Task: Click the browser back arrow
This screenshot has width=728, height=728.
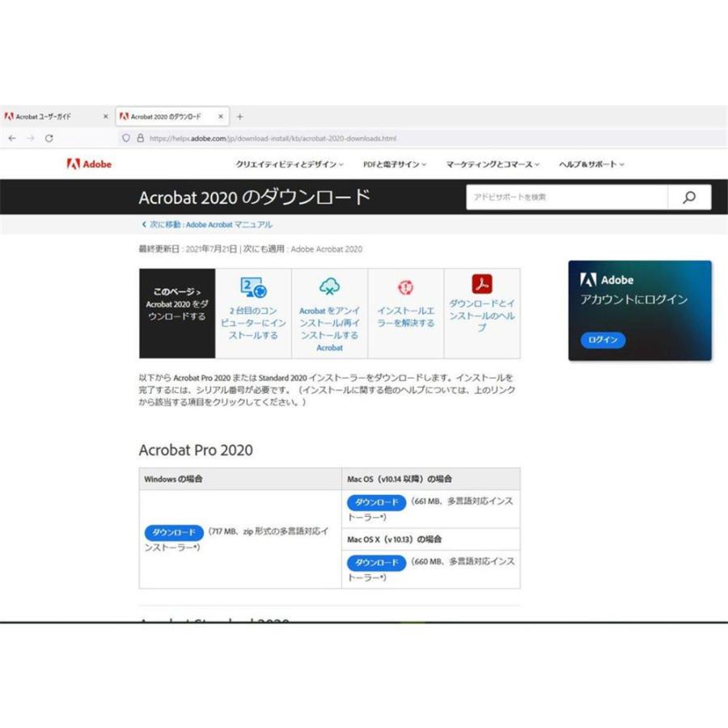Action: click(12, 138)
